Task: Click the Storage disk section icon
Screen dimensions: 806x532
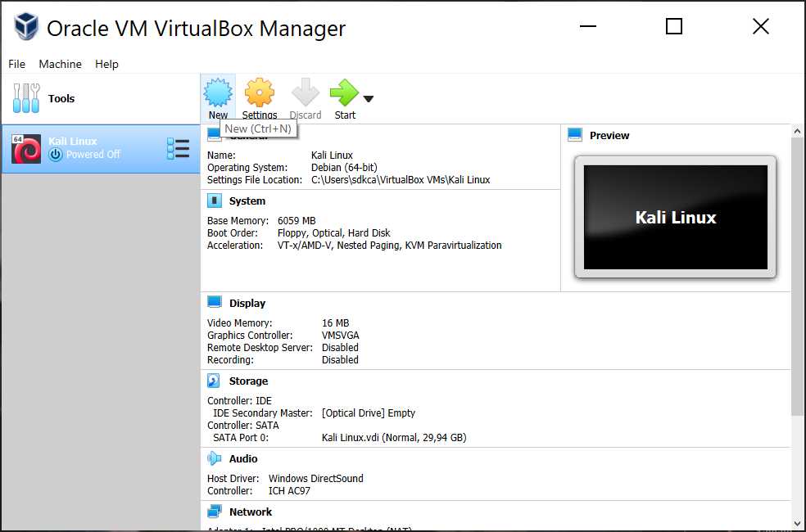Action: (x=215, y=381)
